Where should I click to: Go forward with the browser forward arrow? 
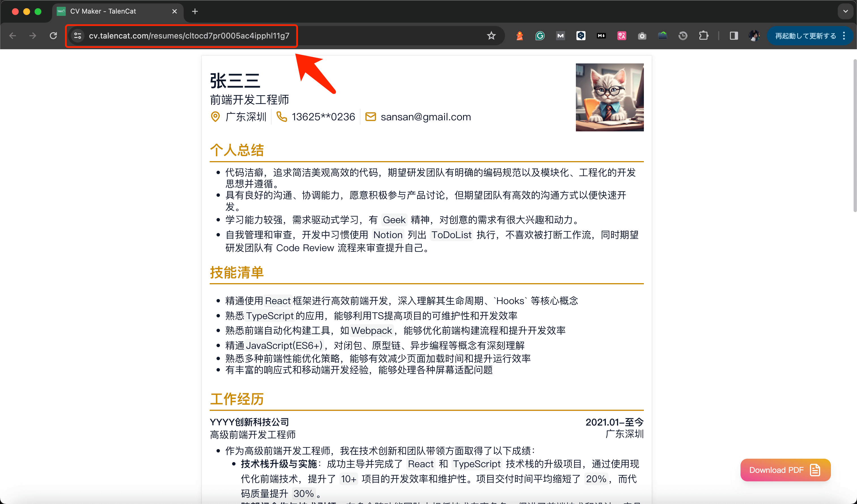[33, 36]
